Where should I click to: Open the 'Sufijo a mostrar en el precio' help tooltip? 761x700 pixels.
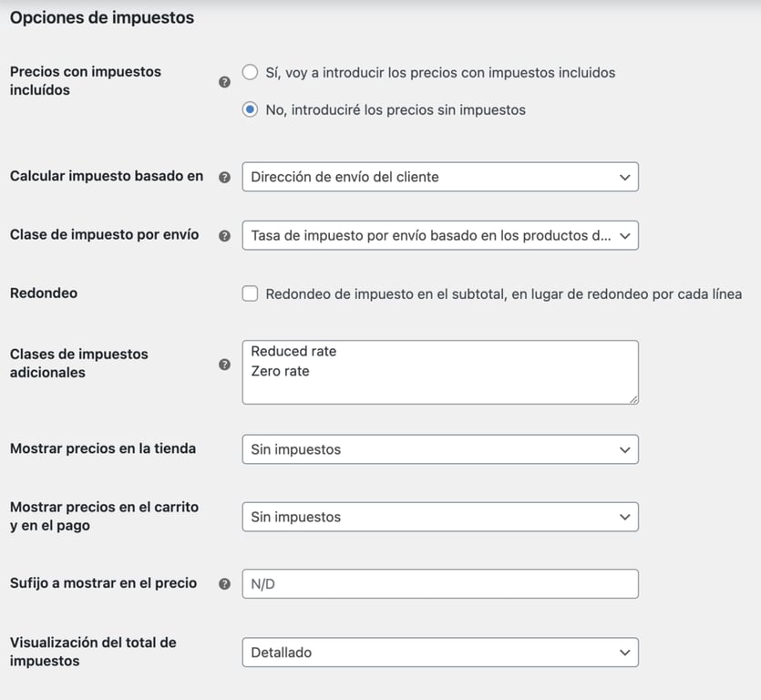224,583
